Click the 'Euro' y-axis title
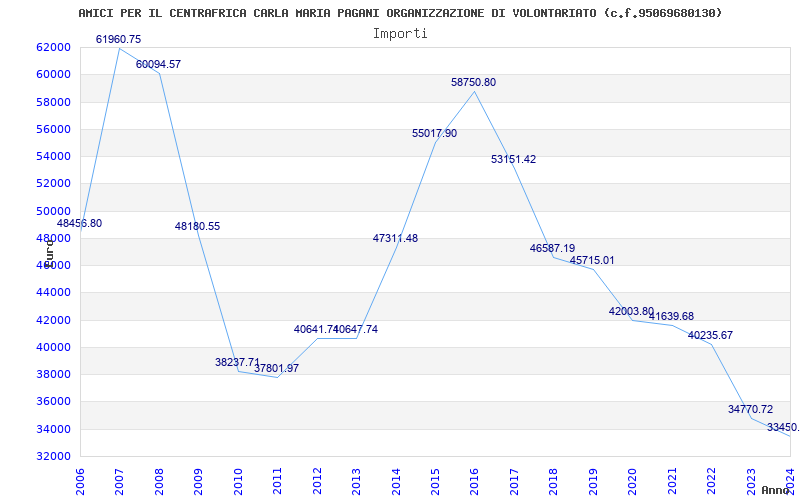Viewport: 800px width, 500px height. (49, 253)
